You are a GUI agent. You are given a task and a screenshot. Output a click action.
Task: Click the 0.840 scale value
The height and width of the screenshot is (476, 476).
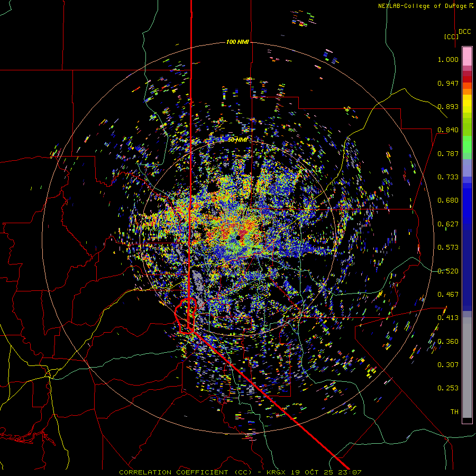[448, 130]
